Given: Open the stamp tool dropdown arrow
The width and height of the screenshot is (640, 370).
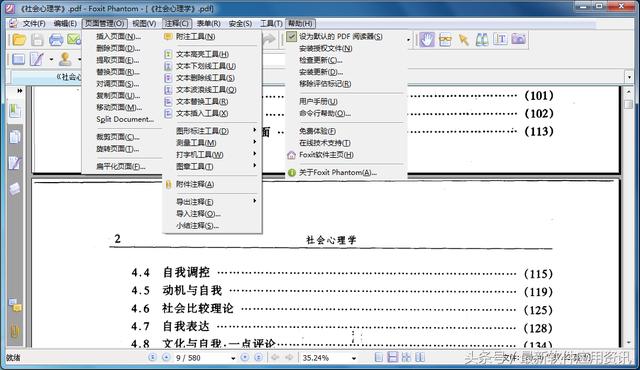Looking at the screenshot, I should point(79,60).
